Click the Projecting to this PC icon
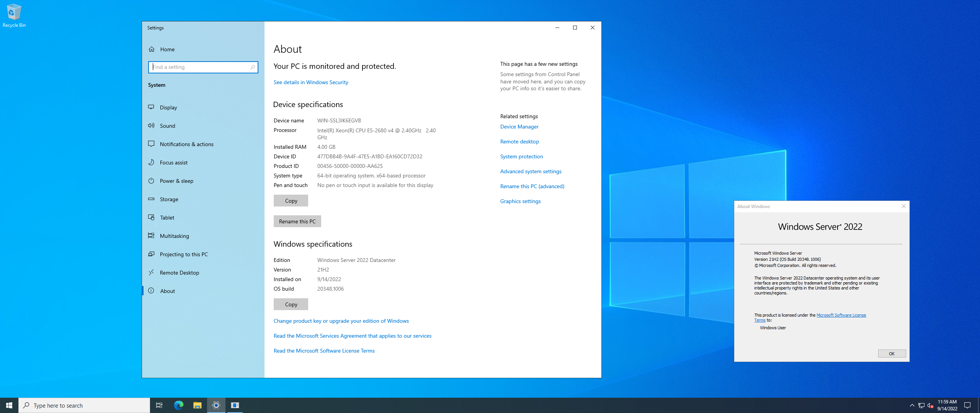The image size is (980, 413). tap(151, 254)
